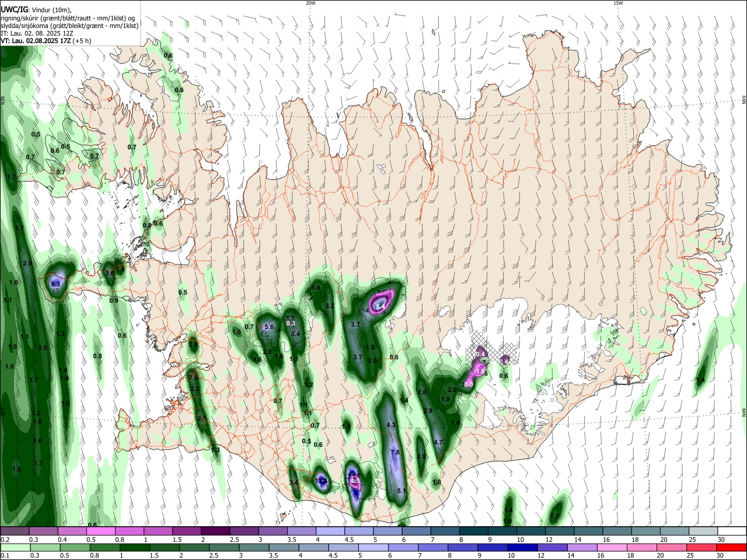Click the "15W" longitude label
The width and height of the screenshot is (747, 560).
click(x=618, y=3)
